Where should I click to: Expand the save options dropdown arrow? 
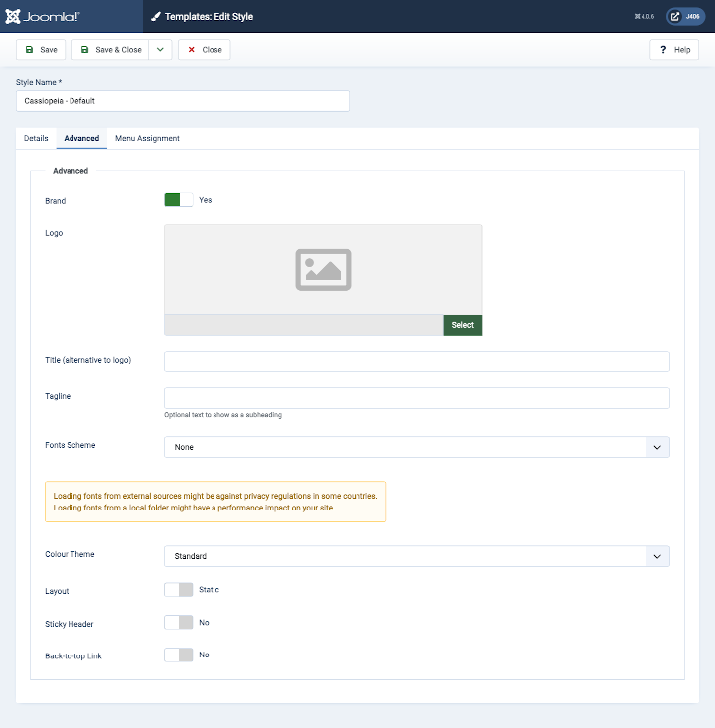pos(160,50)
